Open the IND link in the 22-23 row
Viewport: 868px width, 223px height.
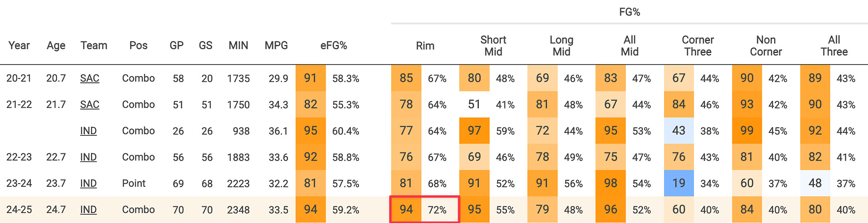[x=88, y=157]
